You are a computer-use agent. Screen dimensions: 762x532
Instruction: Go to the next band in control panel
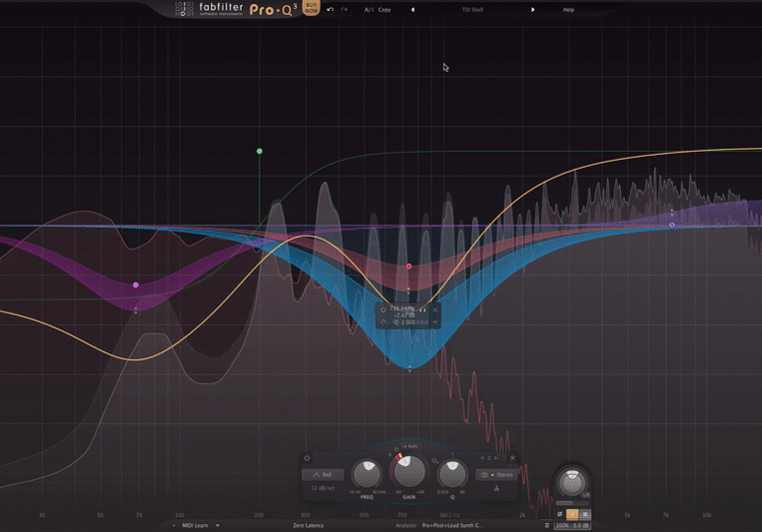495,458
